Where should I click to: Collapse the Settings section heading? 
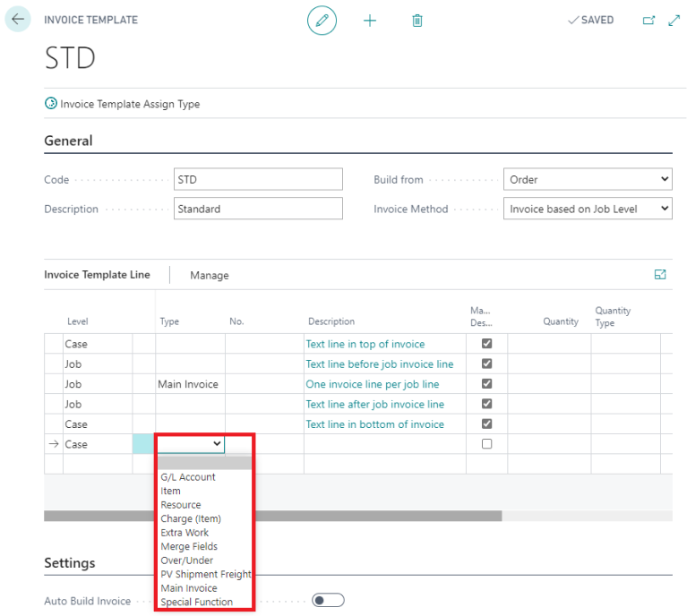coord(70,562)
